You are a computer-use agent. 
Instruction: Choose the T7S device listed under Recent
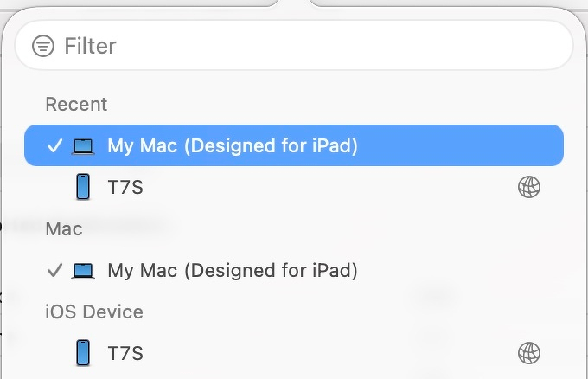pos(125,187)
